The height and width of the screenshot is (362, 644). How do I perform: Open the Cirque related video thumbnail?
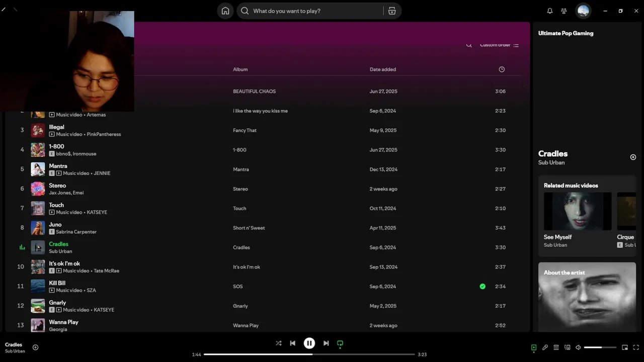[x=626, y=211]
